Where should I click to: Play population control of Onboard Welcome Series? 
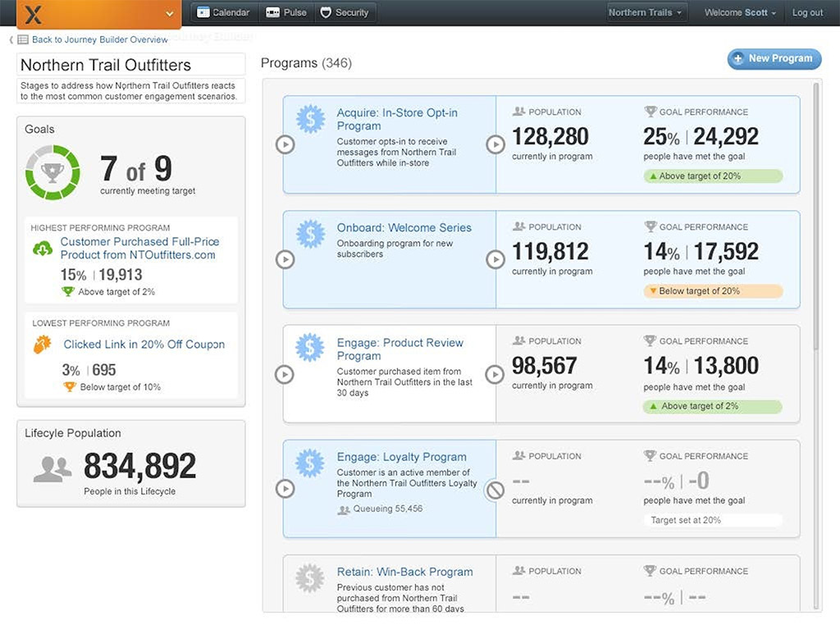point(495,259)
